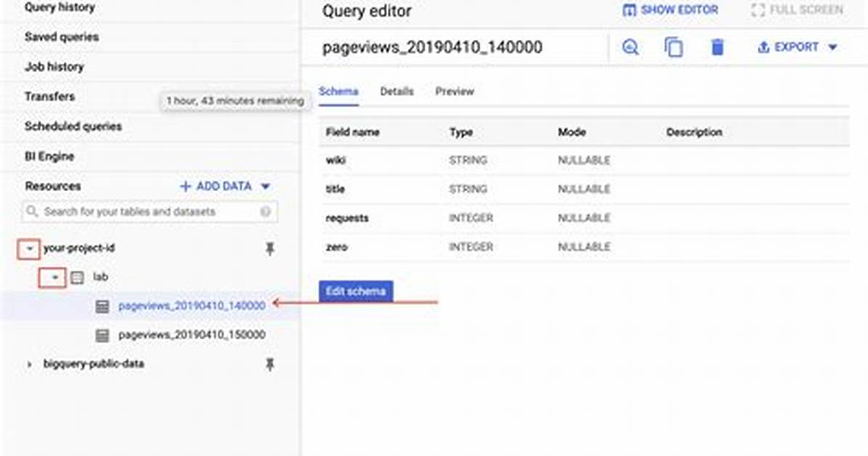Click the pageviews_20190410_140000 table title
Viewport: 868px width, 456px height.
[433, 47]
